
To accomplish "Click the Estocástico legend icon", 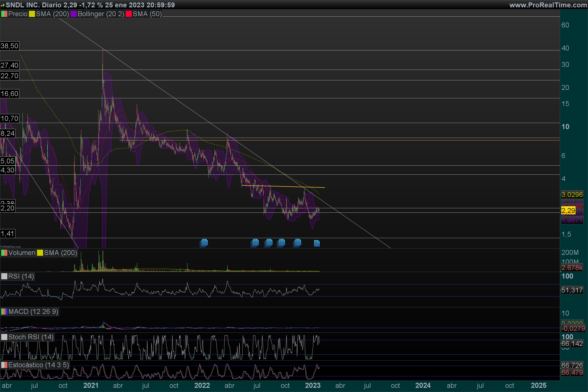I will tap(4, 365).
